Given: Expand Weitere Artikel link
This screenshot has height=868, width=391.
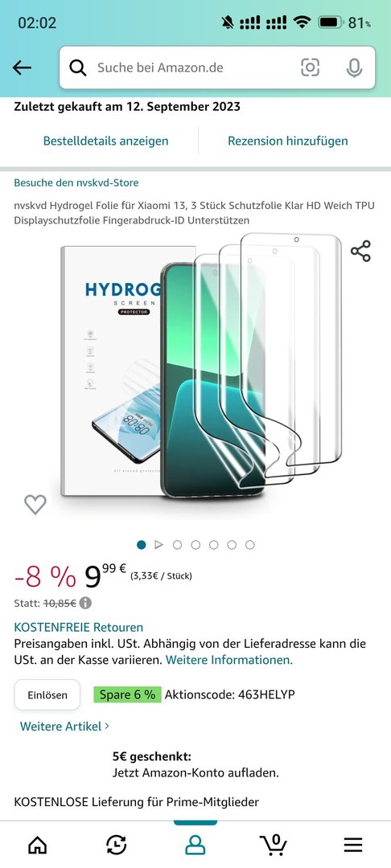Looking at the screenshot, I should point(64,726).
